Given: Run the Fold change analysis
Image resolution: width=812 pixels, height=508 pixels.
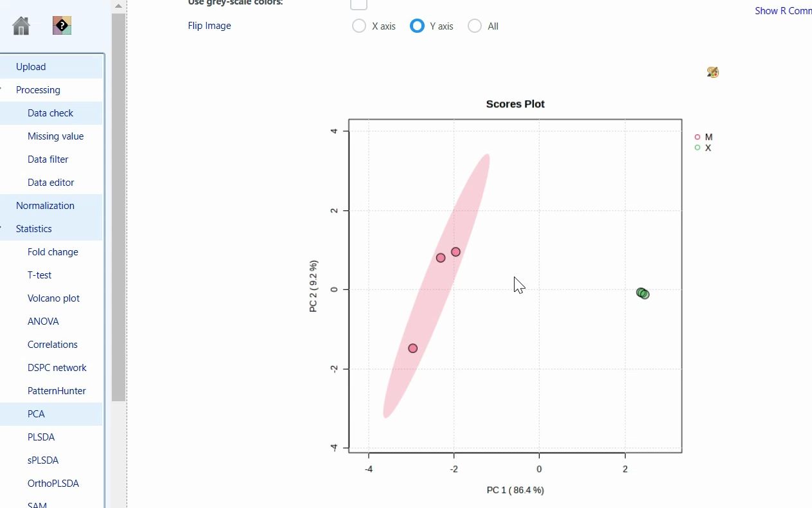Looking at the screenshot, I should [x=53, y=251].
